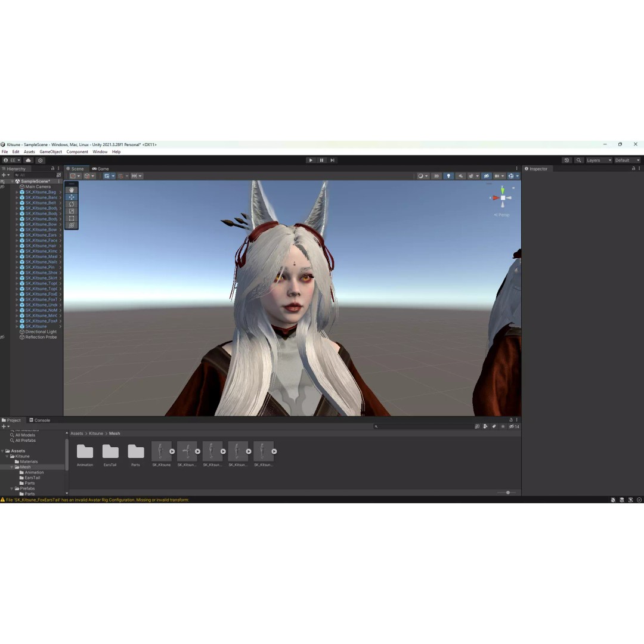Viewport: 644px width, 644px height.
Task: Switch to the Game tab
Action: pos(100,168)
